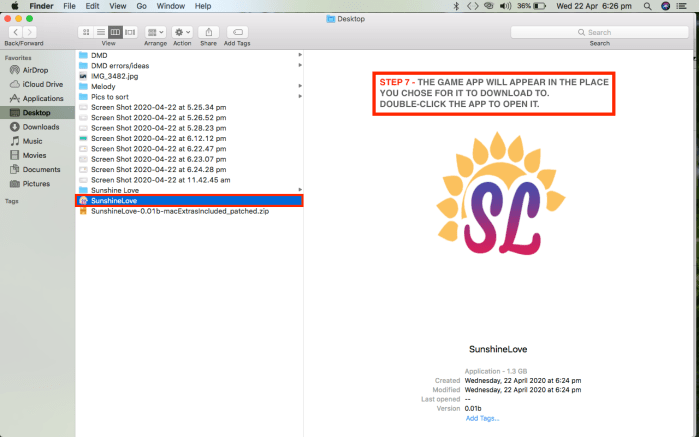This screenshot has height=437, width=699.
Task: Open the Downloads folder in sidebar
Action: [x=41, y=127]
